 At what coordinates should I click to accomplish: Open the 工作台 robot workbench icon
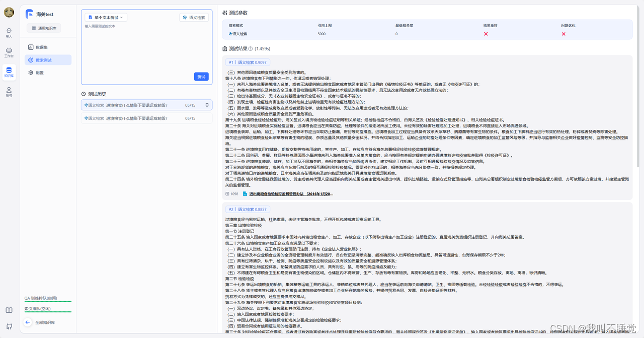[9, 52]
